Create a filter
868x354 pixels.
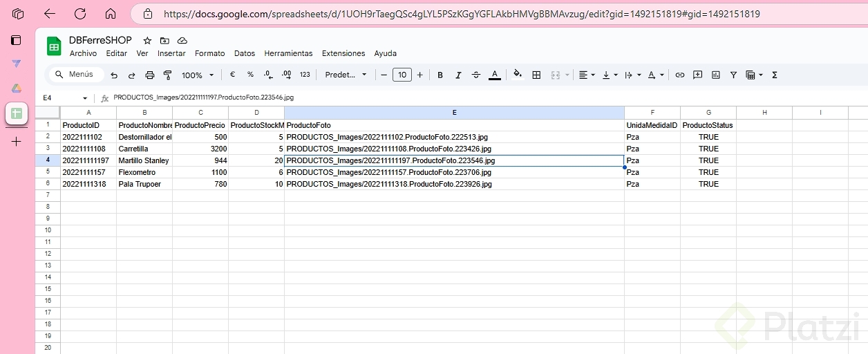tap(733, 75)
